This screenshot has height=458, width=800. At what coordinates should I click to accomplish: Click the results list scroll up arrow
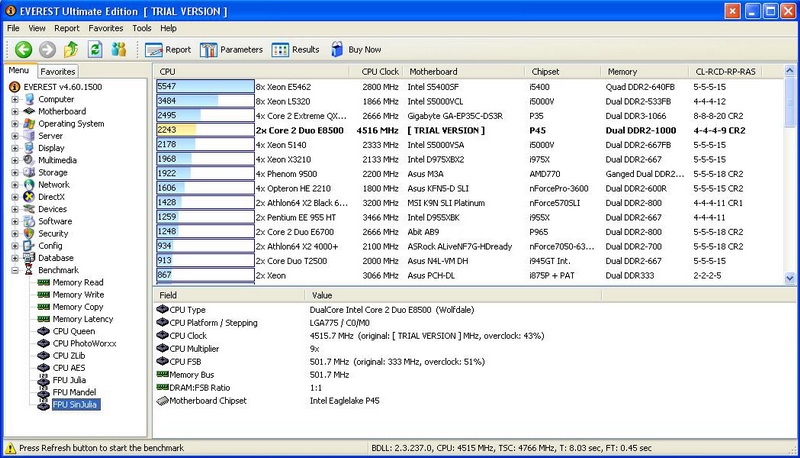(790, 71)
